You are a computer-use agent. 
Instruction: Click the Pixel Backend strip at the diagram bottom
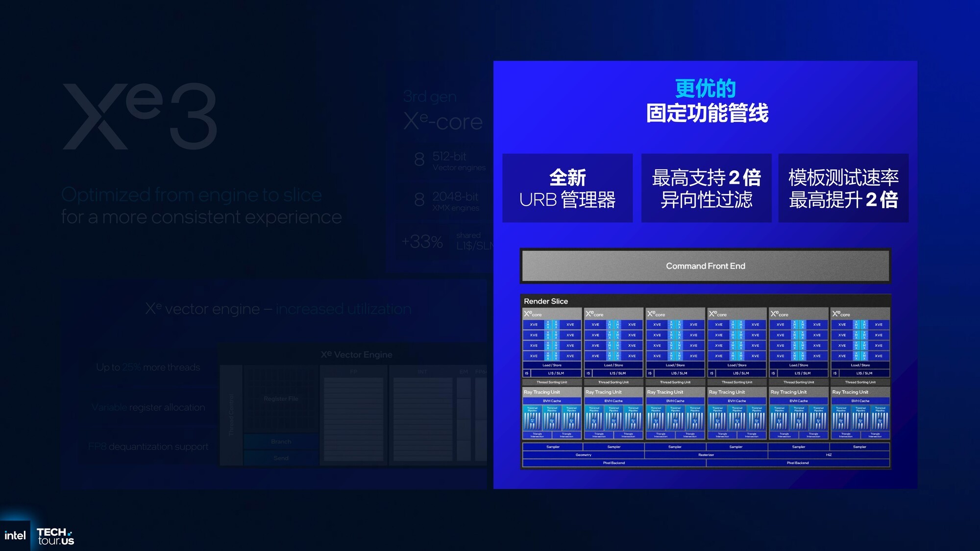pyautogui.click(x=614, y=462)
